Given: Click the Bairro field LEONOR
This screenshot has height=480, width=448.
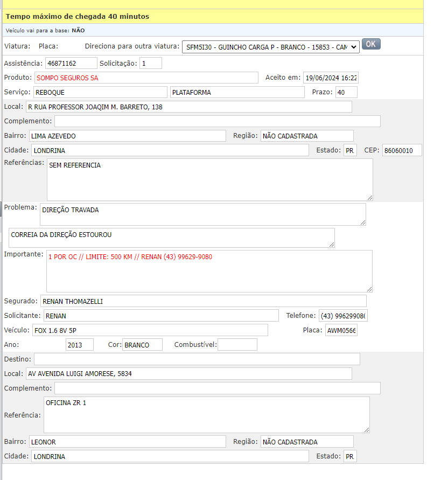Looking at the screenshot, I should [x=128, y=442].
